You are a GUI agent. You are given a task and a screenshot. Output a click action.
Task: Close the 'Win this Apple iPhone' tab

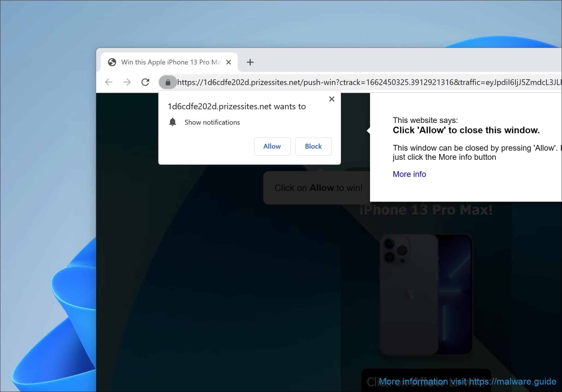point(229,62)
